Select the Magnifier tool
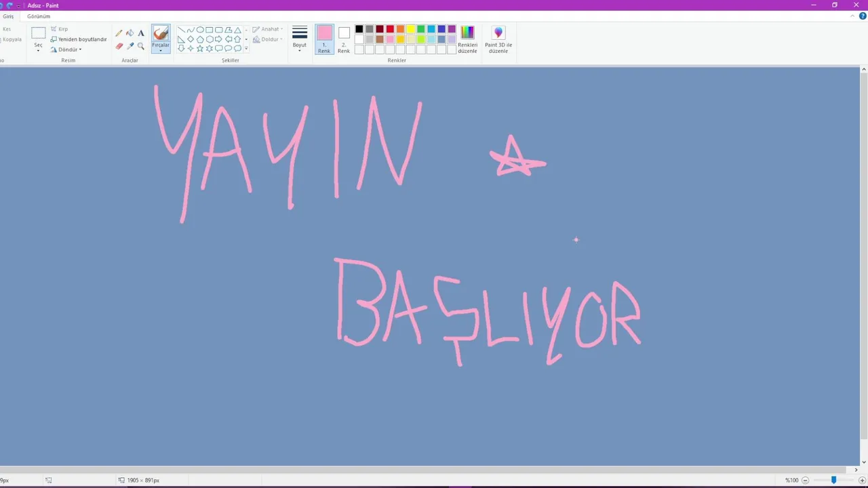 coord(141,46)
